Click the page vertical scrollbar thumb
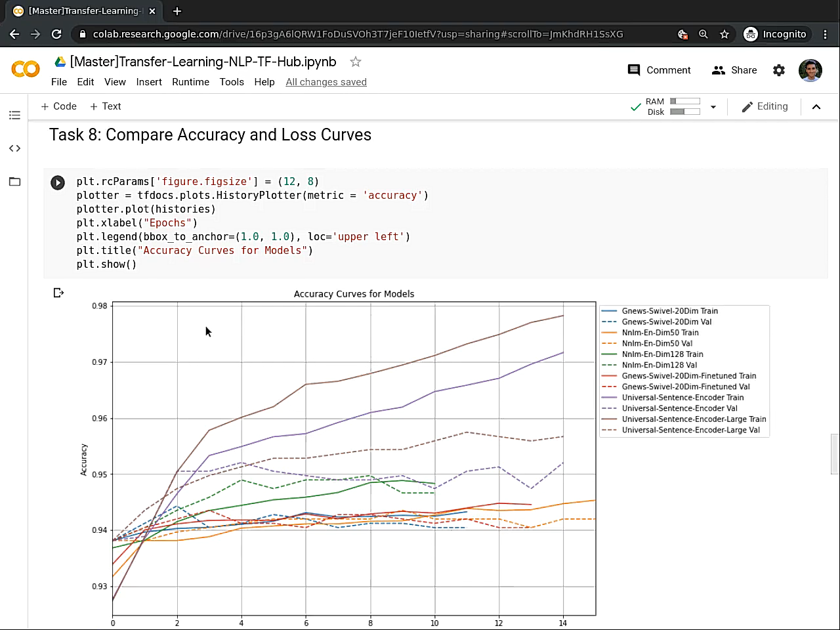 coord(834,453)
